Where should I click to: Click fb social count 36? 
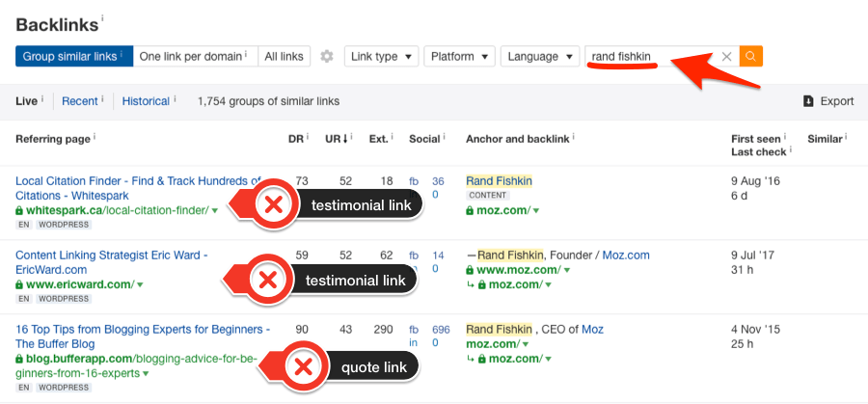(x=438, y=181)
